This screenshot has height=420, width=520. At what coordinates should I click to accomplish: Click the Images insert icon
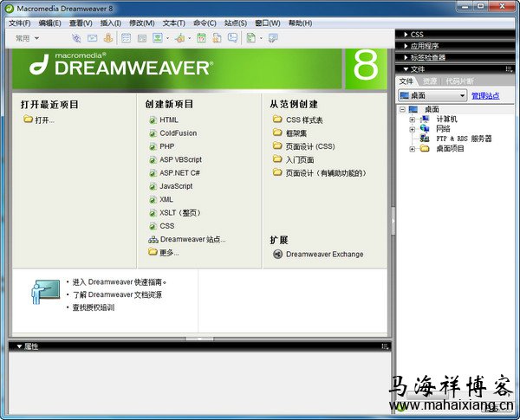(158, 38)
